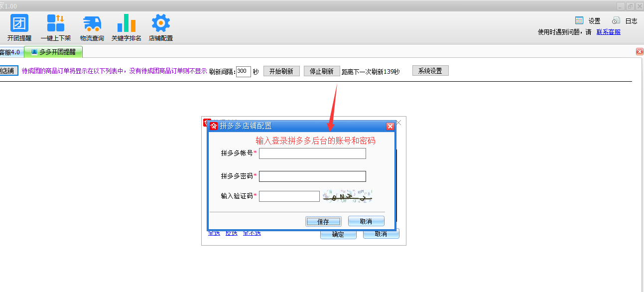Open 系统设置
The height and width of the screenshot is (292, 644).
430,71
